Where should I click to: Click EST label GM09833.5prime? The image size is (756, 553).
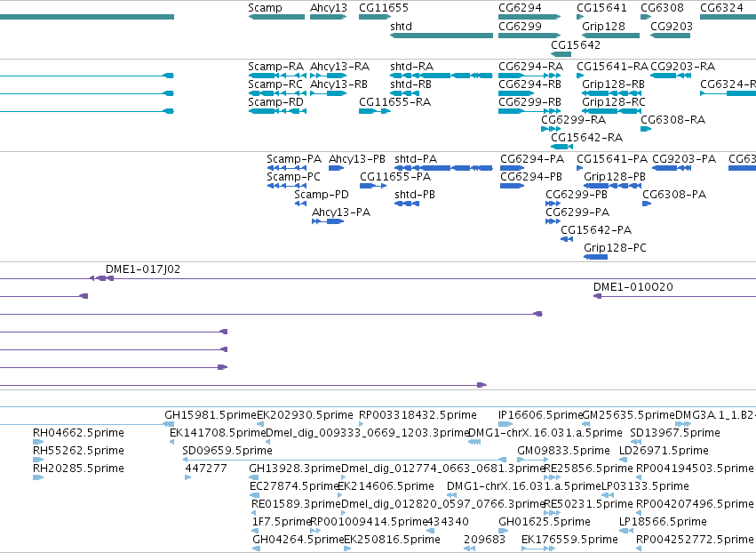563,451
